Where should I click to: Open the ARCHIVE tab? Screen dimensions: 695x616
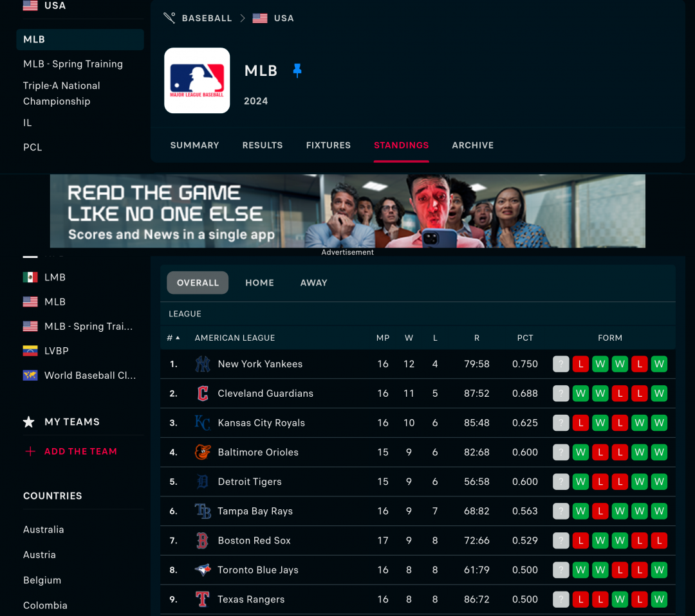pyautogui.click(x=472, y=145)
